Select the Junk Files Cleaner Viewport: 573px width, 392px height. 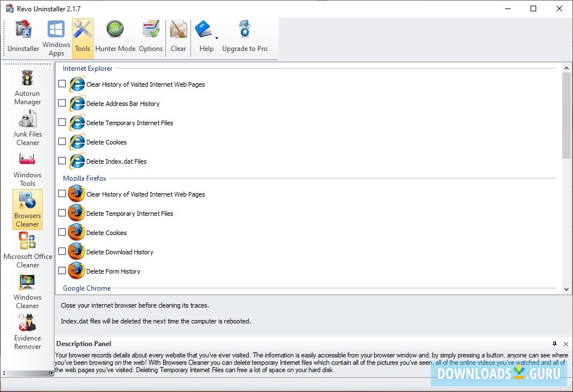[27, 126]
